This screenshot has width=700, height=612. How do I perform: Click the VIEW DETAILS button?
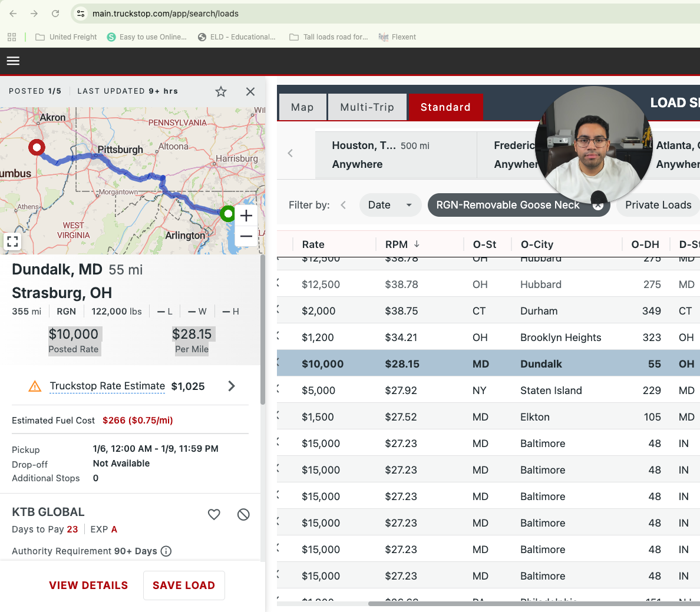pyautogui.click(x=88, y=585)
